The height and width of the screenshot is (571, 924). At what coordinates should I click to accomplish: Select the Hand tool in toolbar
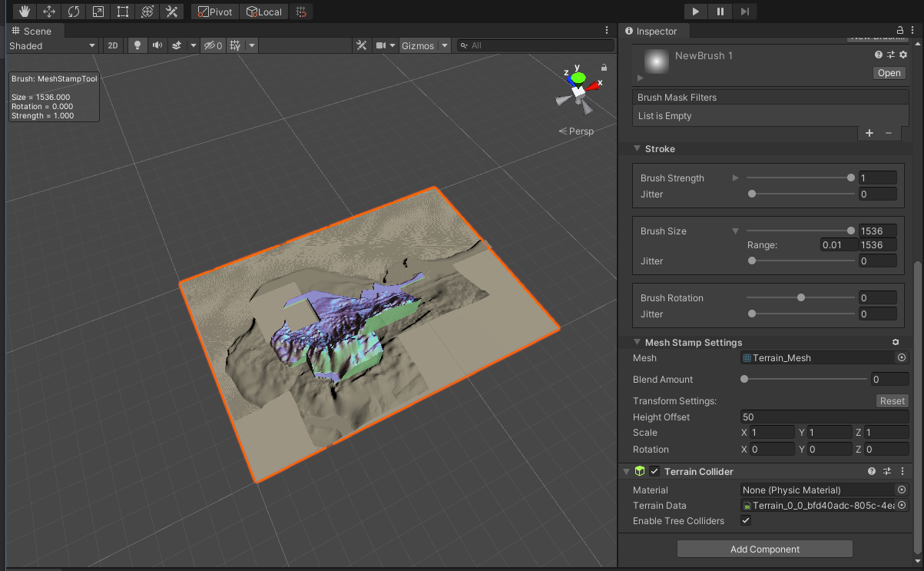[x=25, y=12]
